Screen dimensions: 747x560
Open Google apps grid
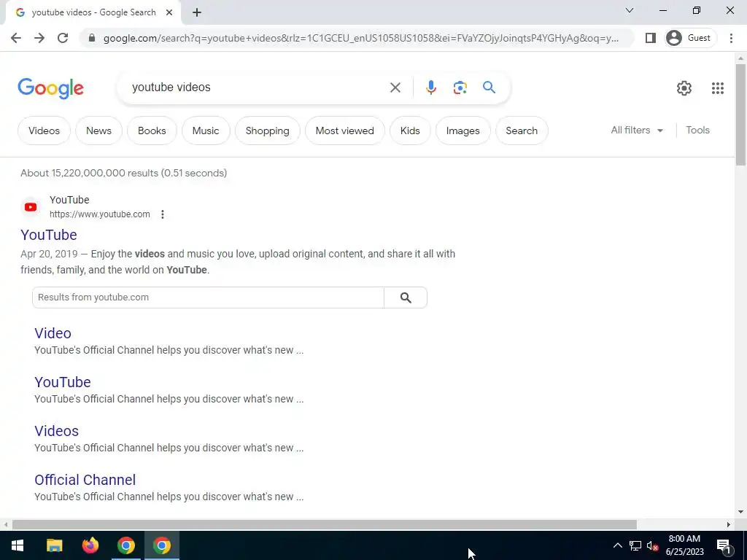pyautogui.click(x=718, y=88)
